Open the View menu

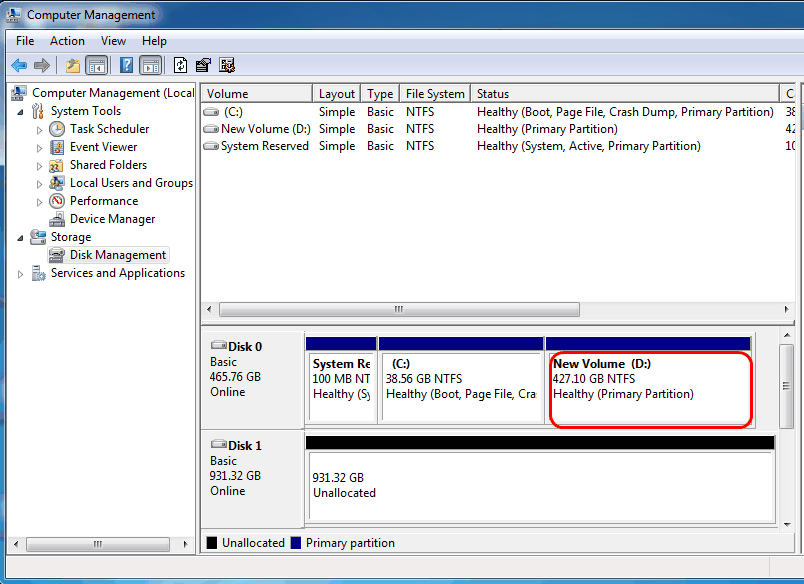(x=113, y=41)
